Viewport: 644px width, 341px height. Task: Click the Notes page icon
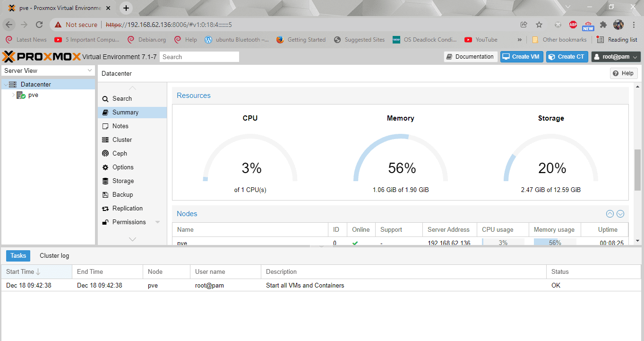(x=105, y=126)
